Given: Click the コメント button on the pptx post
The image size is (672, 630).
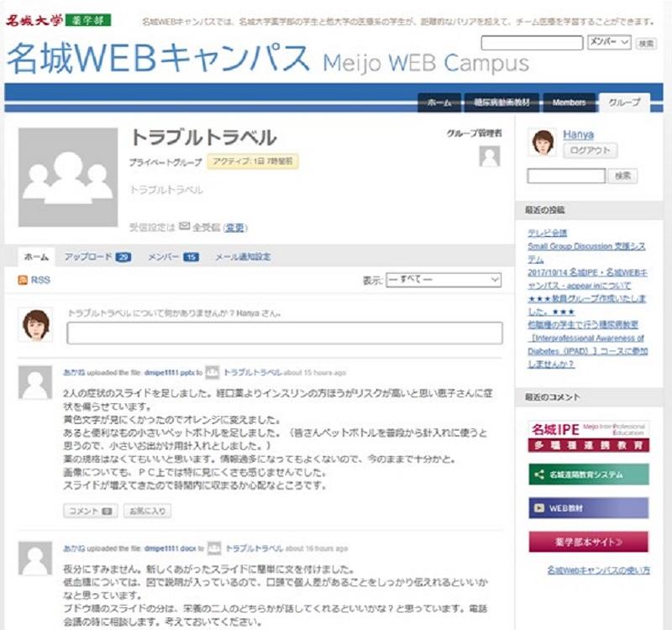Looking at the screenshot, I should click(91, 511).
